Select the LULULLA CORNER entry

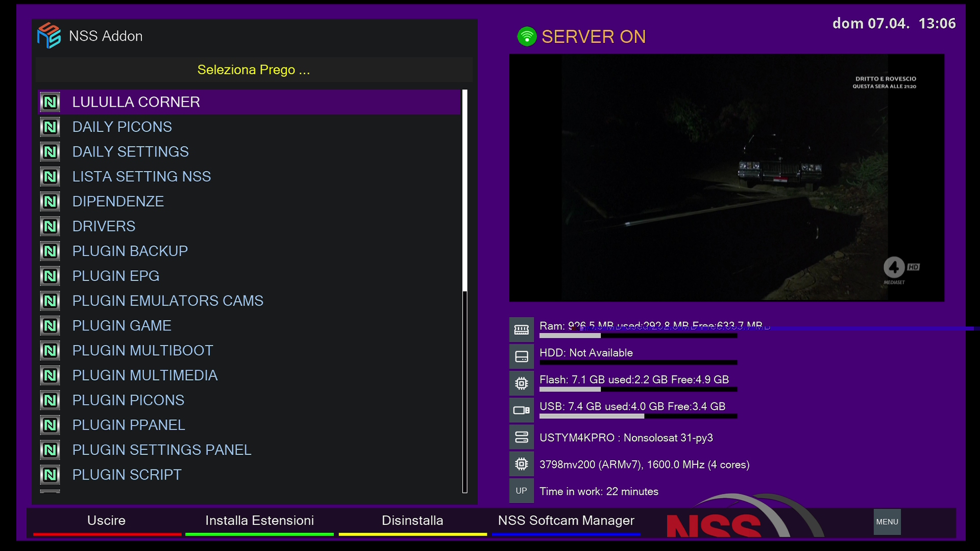point(136,102)
